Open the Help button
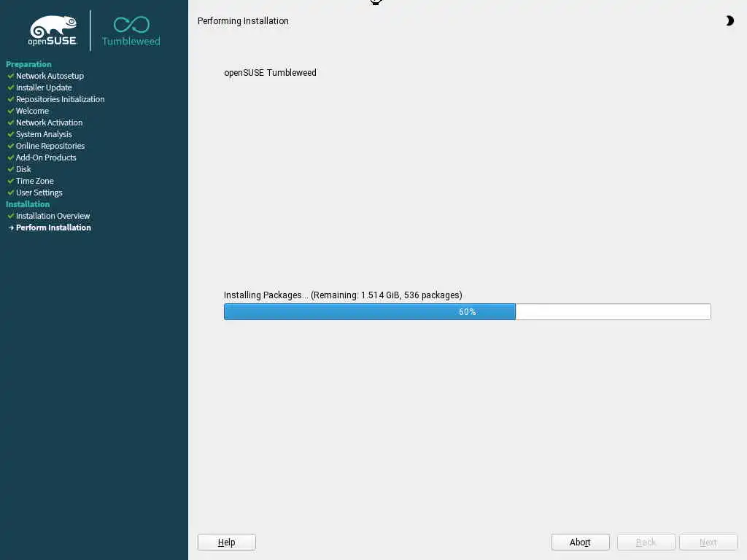This screenshot has width=747, height=560. pos(227,542)
